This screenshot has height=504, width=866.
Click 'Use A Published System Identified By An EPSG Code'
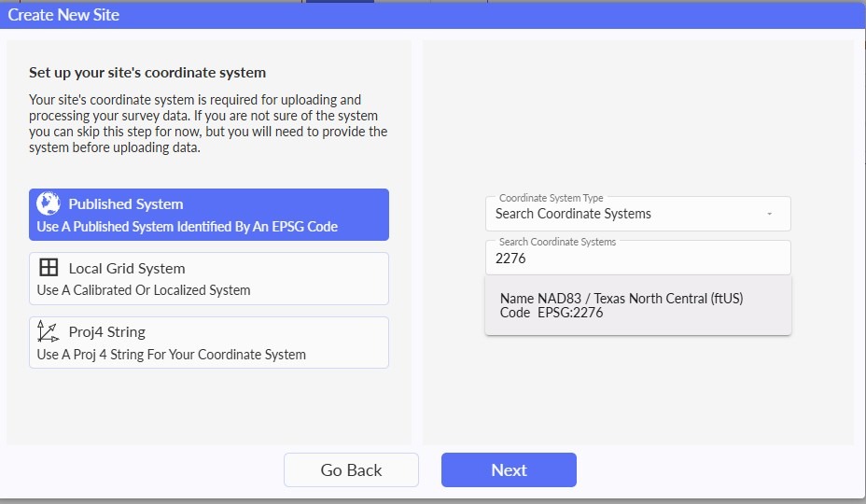tap(188, 227)
